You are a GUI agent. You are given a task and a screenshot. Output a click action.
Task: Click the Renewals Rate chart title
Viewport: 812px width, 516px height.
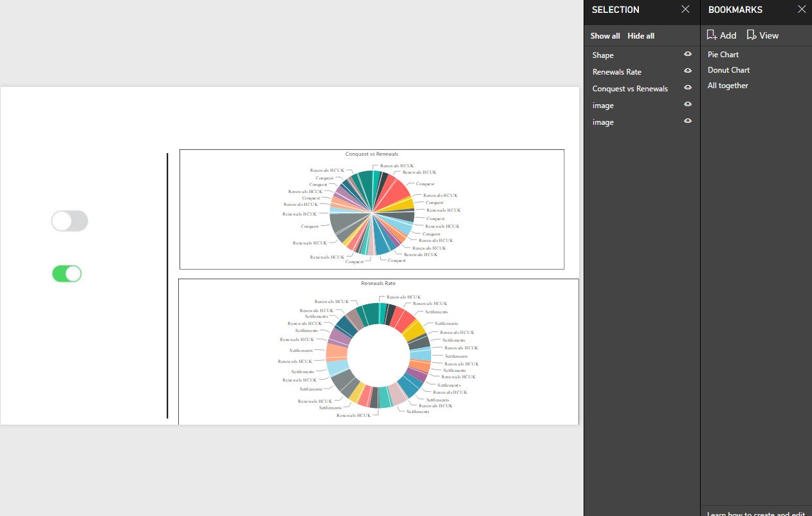[378, 283]
